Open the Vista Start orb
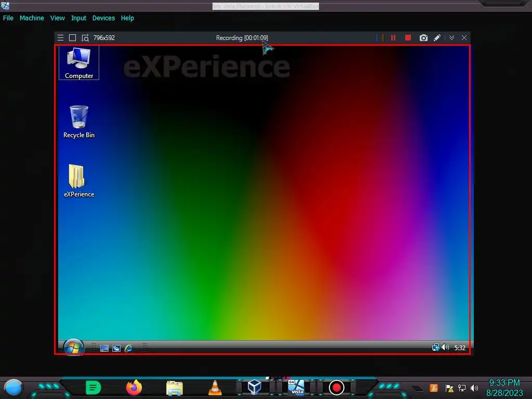 pyautogui.click(x=74, y=347)
